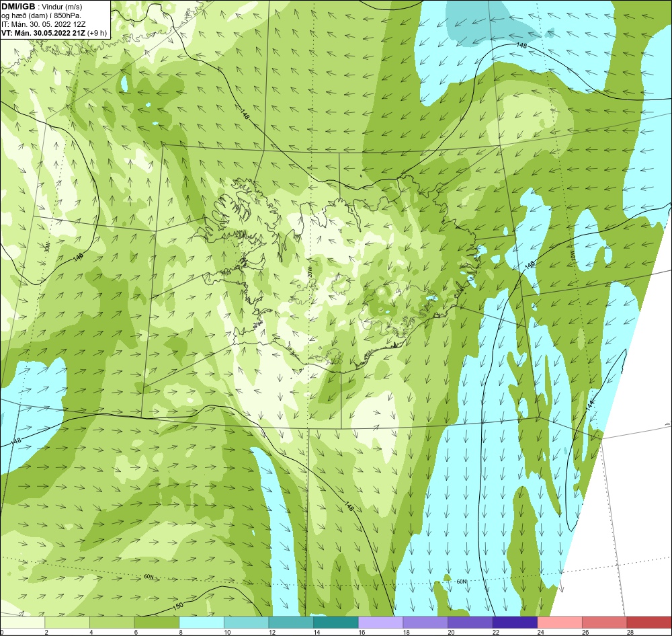Select the light green 2–4 m/s legend swatch
This screenshot has width=672, height=636.
tap(67, 623)
